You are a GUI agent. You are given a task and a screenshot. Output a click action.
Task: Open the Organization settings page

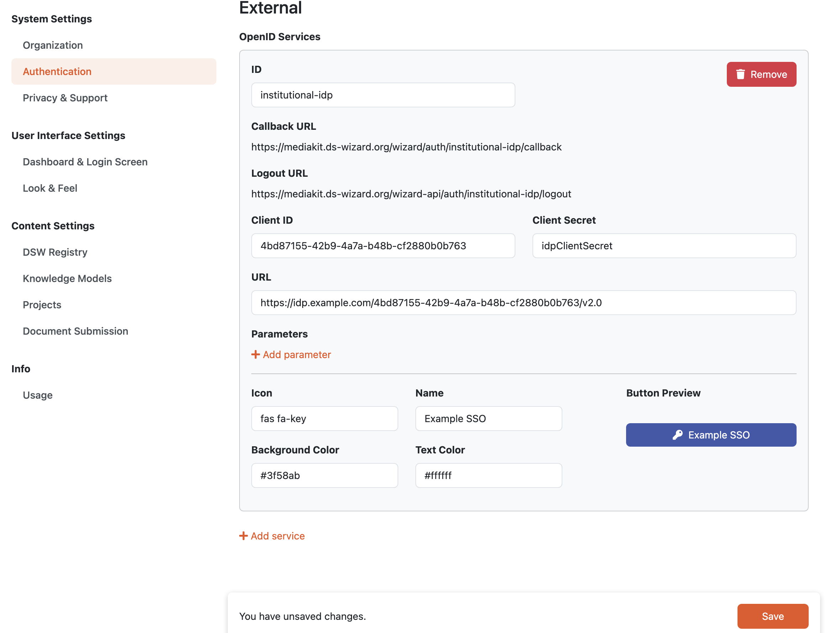click(x=53, y=45)
